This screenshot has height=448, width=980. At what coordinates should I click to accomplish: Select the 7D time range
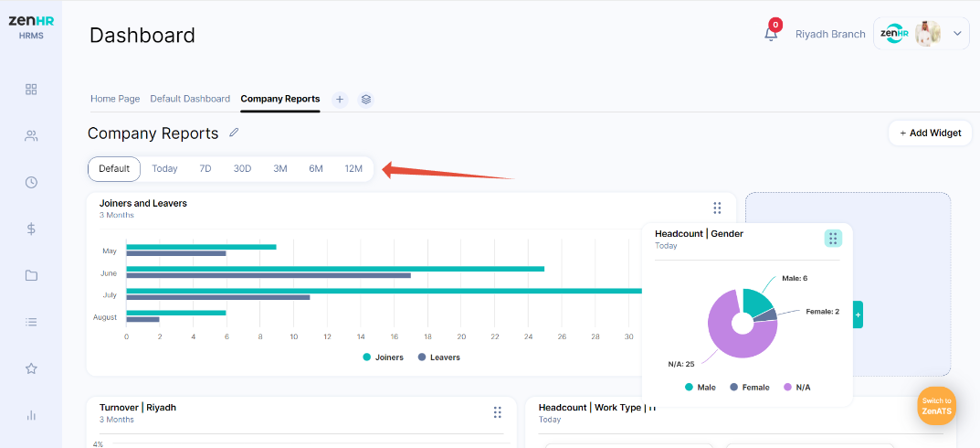pyautogui.click(x=205, y=169)
